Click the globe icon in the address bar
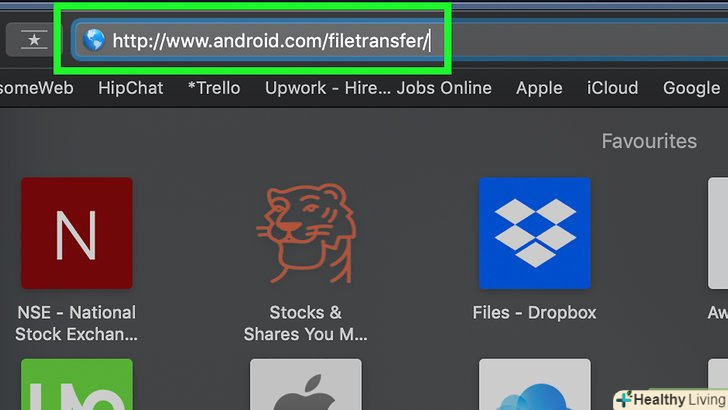 pyautogui.click(x=94, y=40)
